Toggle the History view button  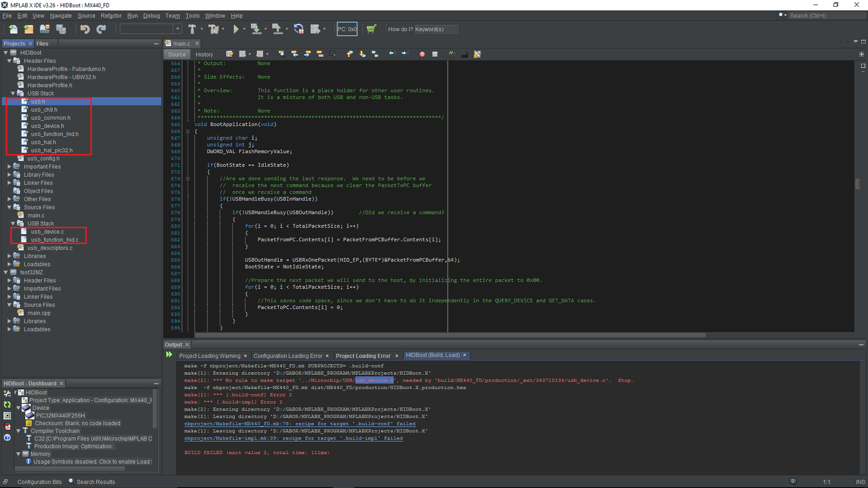[204, 54]
